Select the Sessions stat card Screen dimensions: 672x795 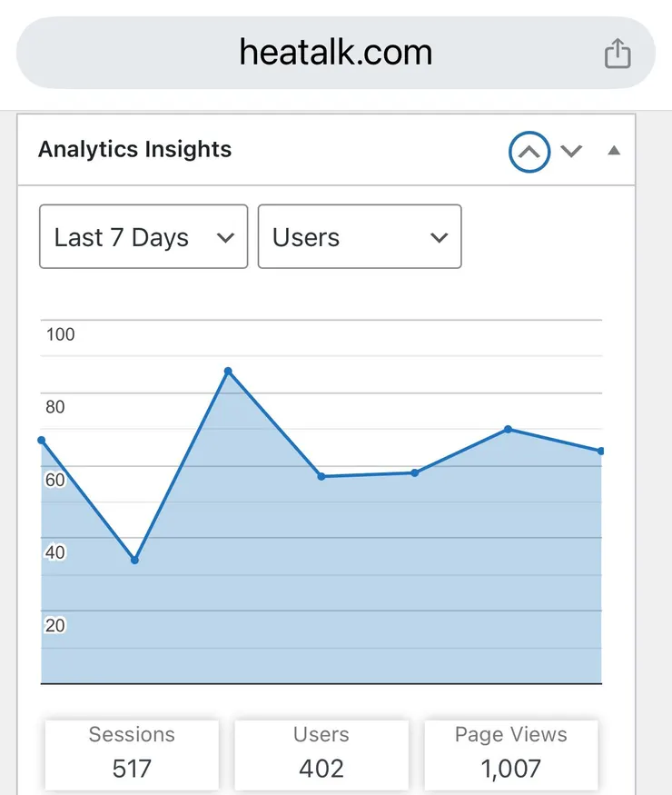132,753
